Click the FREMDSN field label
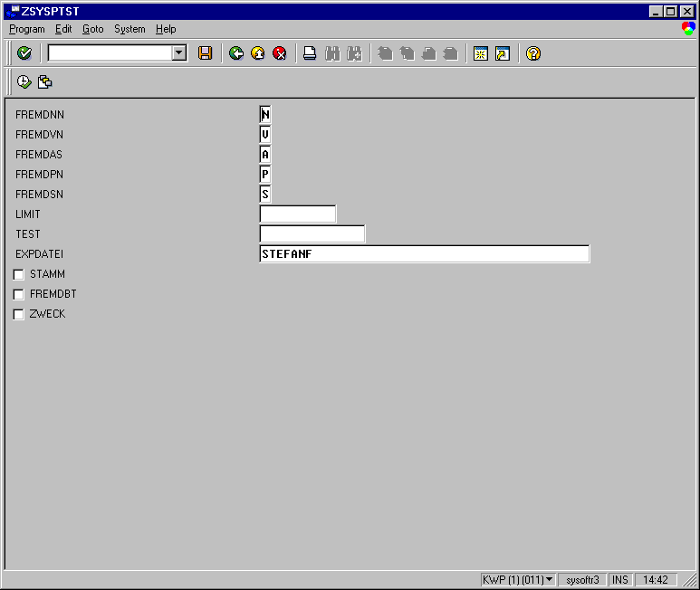700x590 pixels. pyautogui.click(x=39, y=194)
